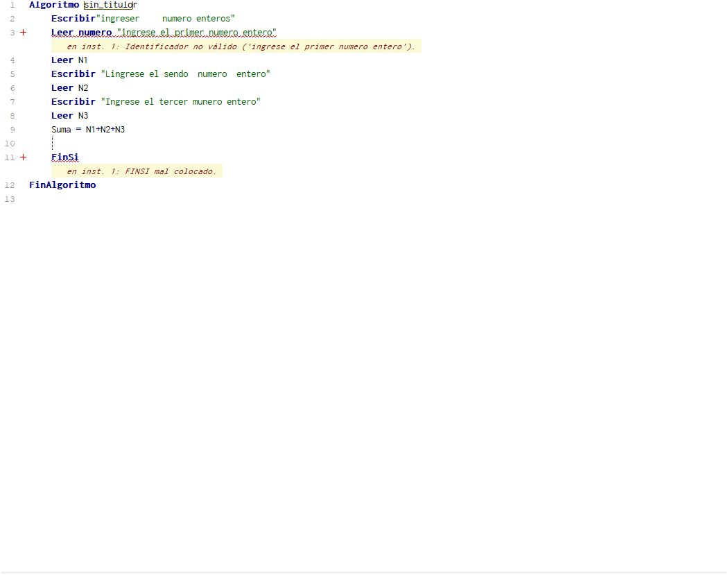Click the red error marker beside FinSi
The image size is (728, 575).
(x=23, y=157)
